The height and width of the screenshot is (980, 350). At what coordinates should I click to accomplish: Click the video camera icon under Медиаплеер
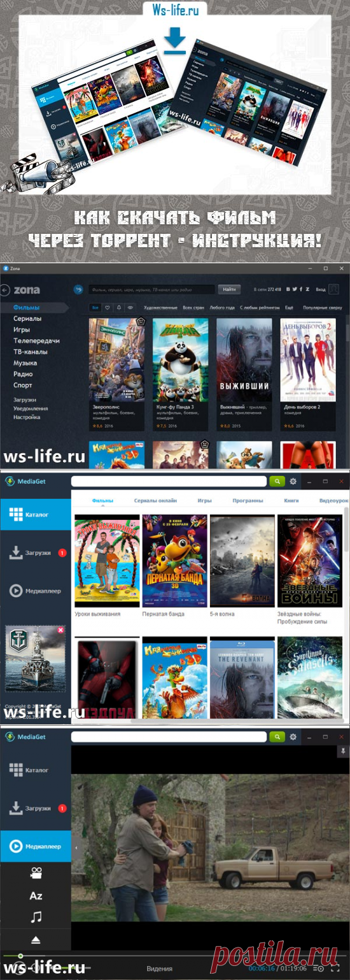(36, 874)
